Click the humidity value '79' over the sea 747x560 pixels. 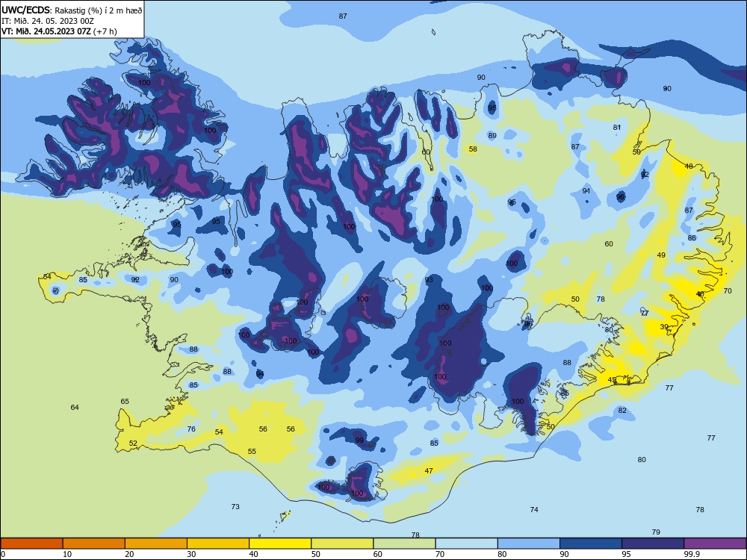pyautogui.click(x=656, y=532)
